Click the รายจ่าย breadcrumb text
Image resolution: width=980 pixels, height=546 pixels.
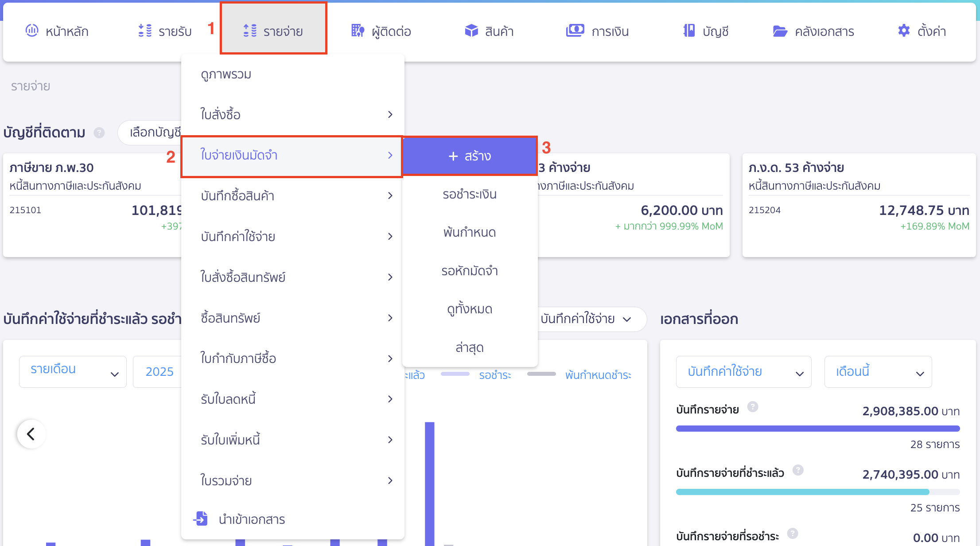(x=31, y=86)
